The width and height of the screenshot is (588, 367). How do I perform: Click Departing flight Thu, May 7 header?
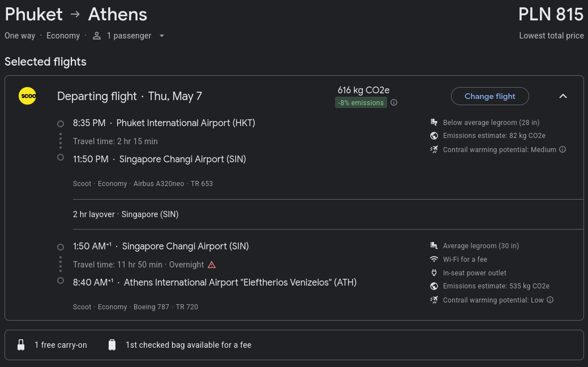click(130, 96)
